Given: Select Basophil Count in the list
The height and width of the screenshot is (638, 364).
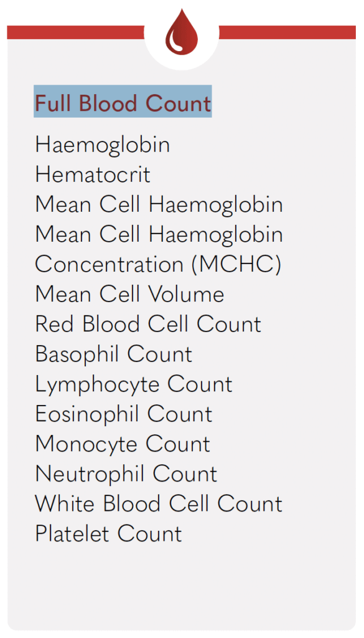Looking at the screenshot, I should pos(114,354).
